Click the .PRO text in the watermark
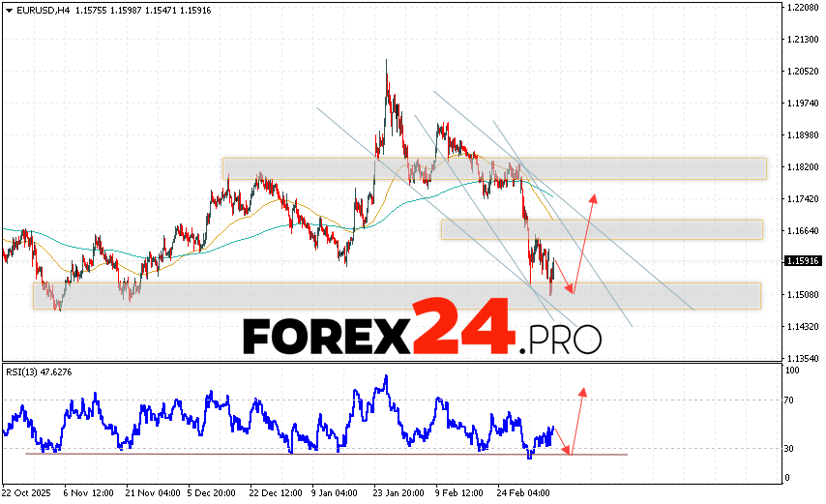826x504 pixels. 560,340
